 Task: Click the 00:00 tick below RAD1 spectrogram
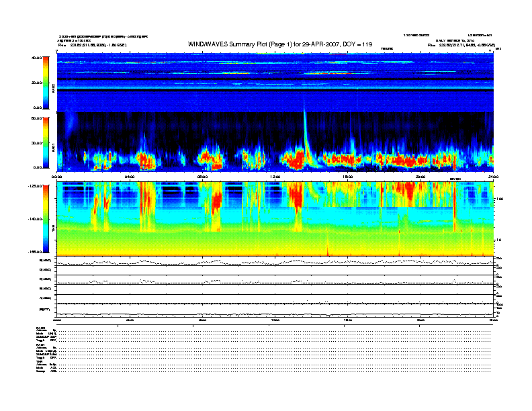click(56, 177)
